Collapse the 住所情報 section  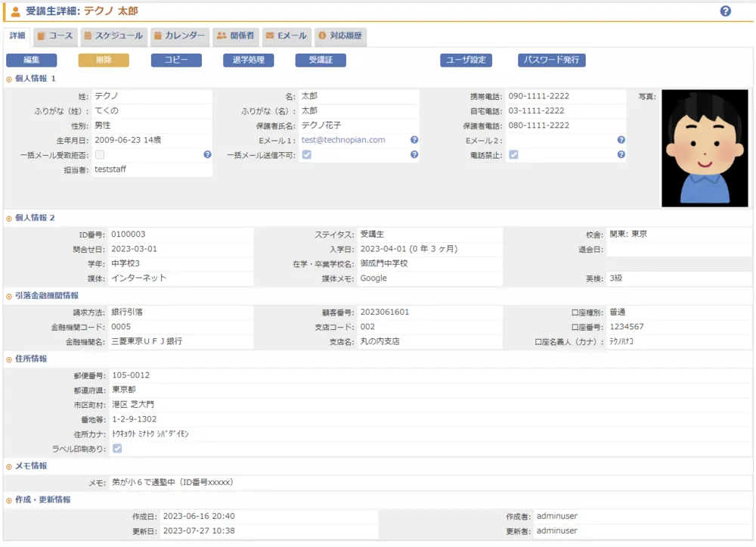point(8,359)
